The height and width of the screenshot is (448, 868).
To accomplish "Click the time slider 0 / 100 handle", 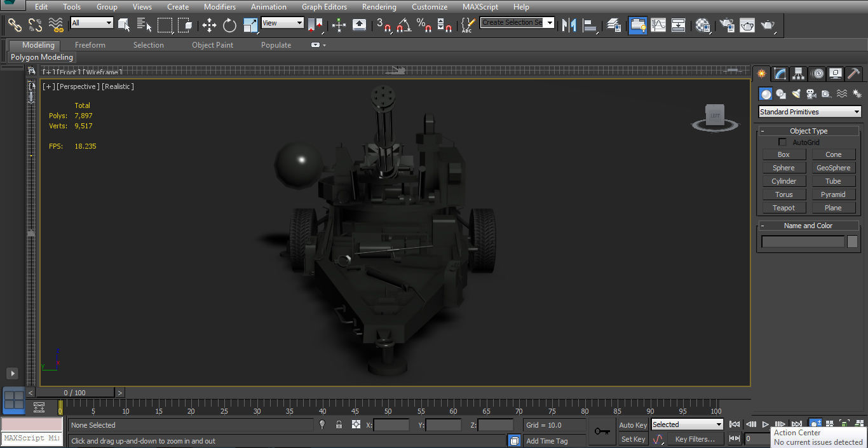I will click(75, 393).
